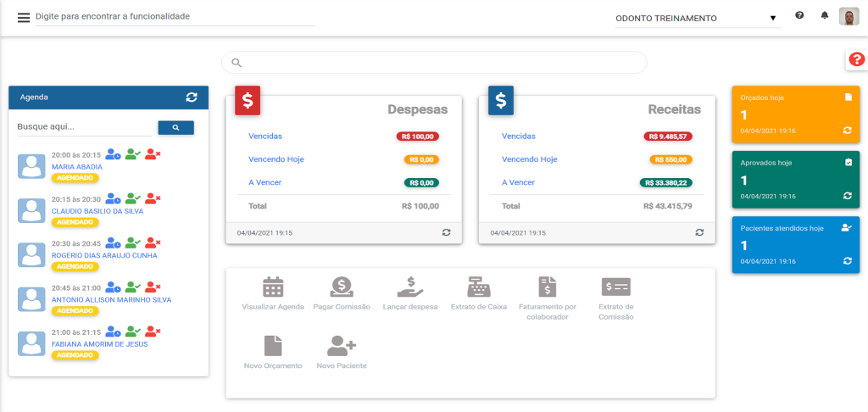
Task: Open patient link FABIANA AMORIM DE JESUS
Action: coord(99,344)
